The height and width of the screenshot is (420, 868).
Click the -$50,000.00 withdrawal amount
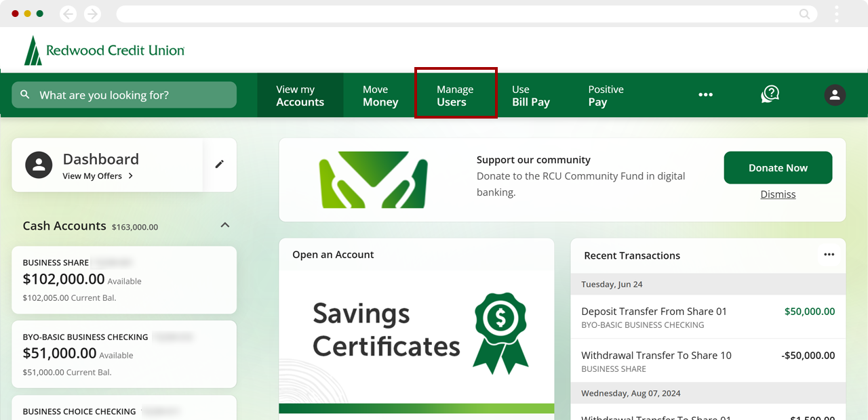pyautogui.click(x=808, y=356)
